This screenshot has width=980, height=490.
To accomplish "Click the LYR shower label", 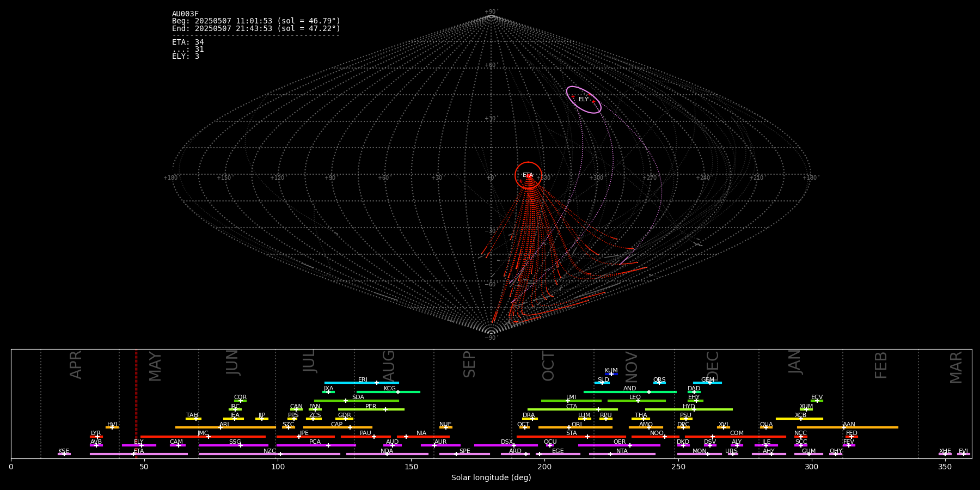I will click(96, 433).
